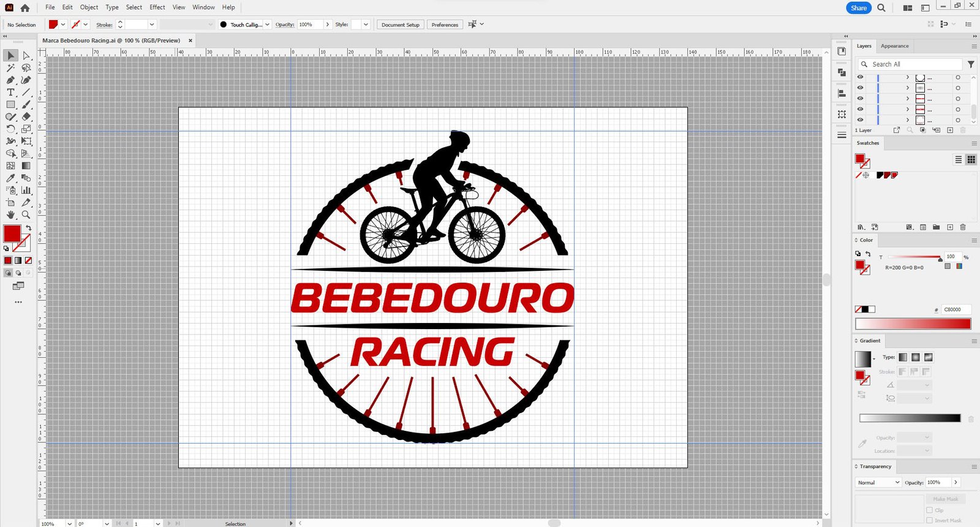980x527 pixels.
Task: Open the search magnifier near Share
Action: click(881, 8)
